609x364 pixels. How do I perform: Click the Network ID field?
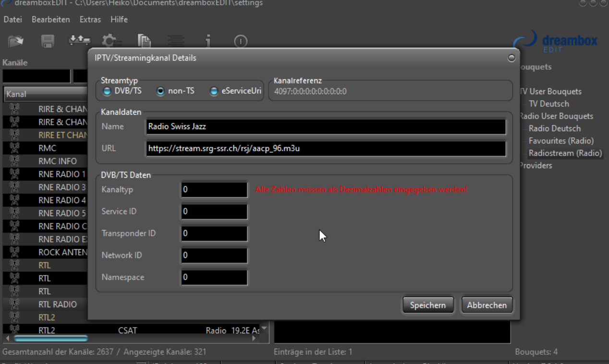click(214, 255)
